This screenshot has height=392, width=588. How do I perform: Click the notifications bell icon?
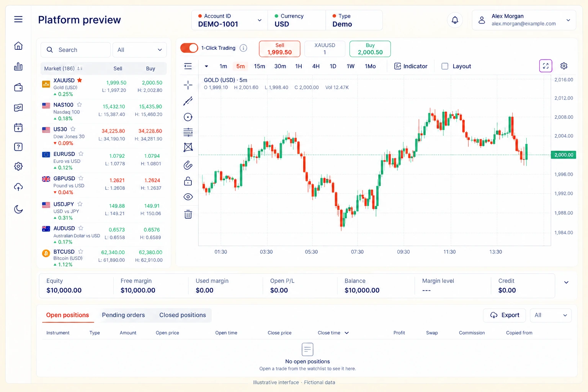click(x=455, y=20)
